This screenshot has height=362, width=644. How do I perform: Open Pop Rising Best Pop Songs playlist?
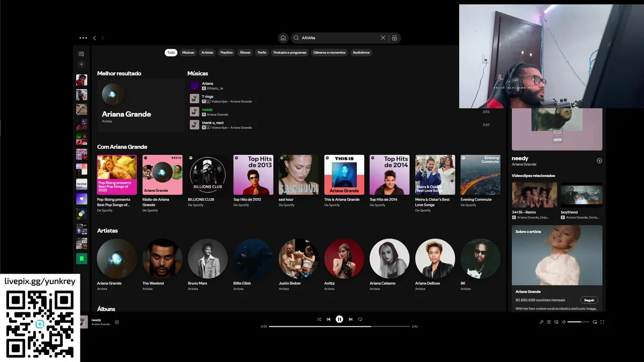[x=117, y=184]
